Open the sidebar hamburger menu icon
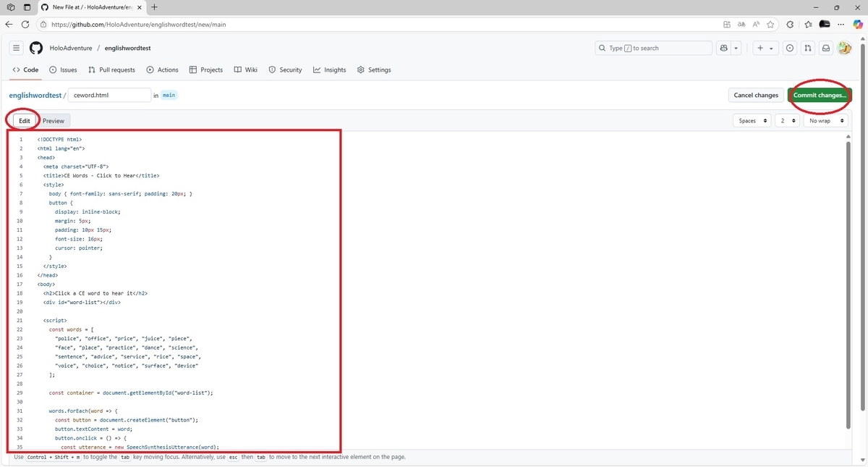Screen dimensions: 868x467 pos(16,48)
